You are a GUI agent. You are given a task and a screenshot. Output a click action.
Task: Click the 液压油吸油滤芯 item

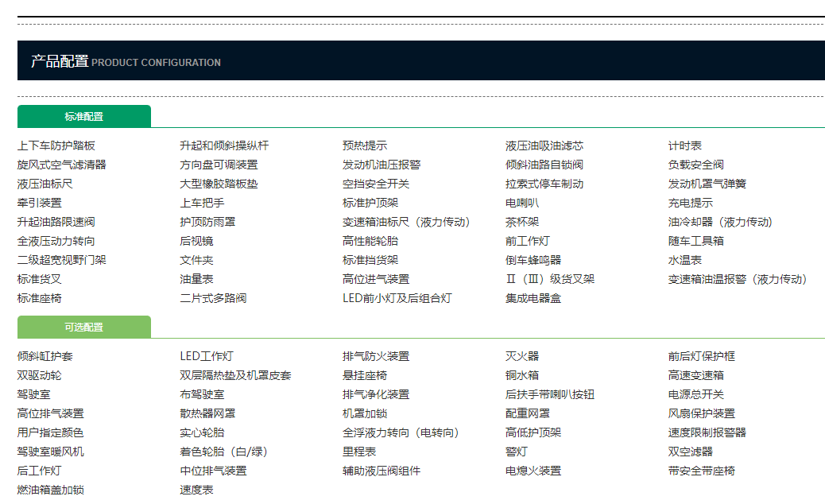(544, 145)
